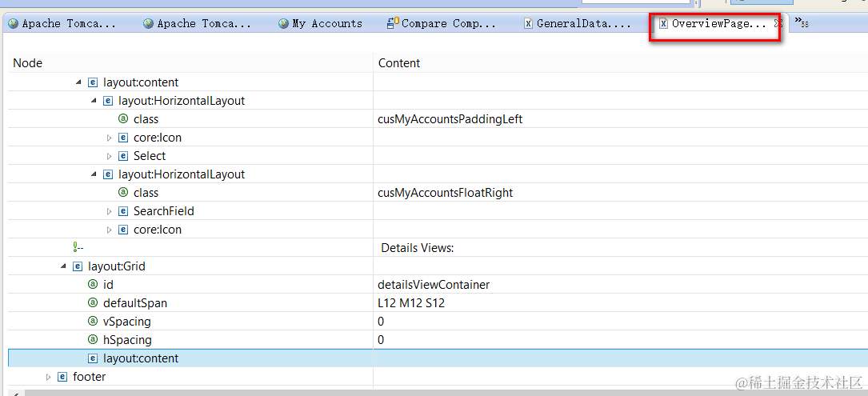Click the attribute icon beside vSpacing
This screenshot has height=396, width=868.
click(x=93, y=322)
